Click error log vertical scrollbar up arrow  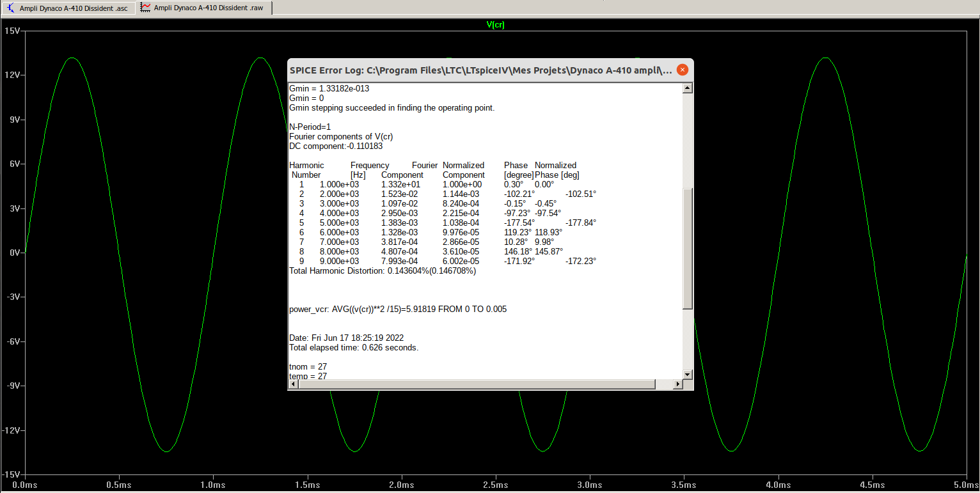tap(688, 88)
